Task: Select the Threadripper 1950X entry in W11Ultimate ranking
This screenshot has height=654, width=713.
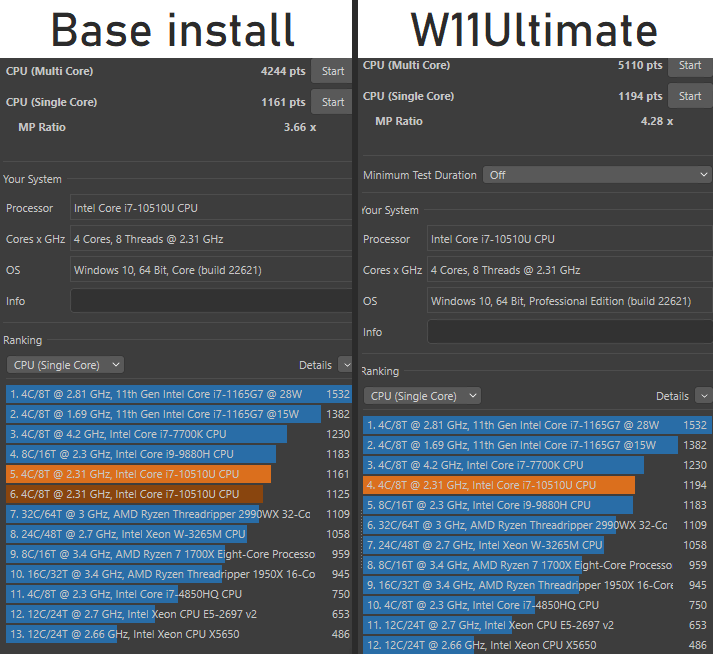Action: click(x=520, y=585)
